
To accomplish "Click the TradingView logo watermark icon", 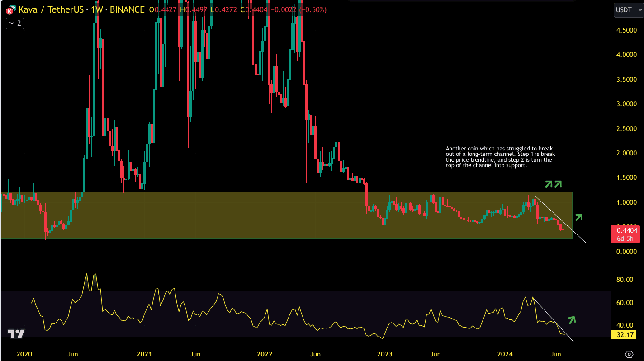I will pos(16,334).
